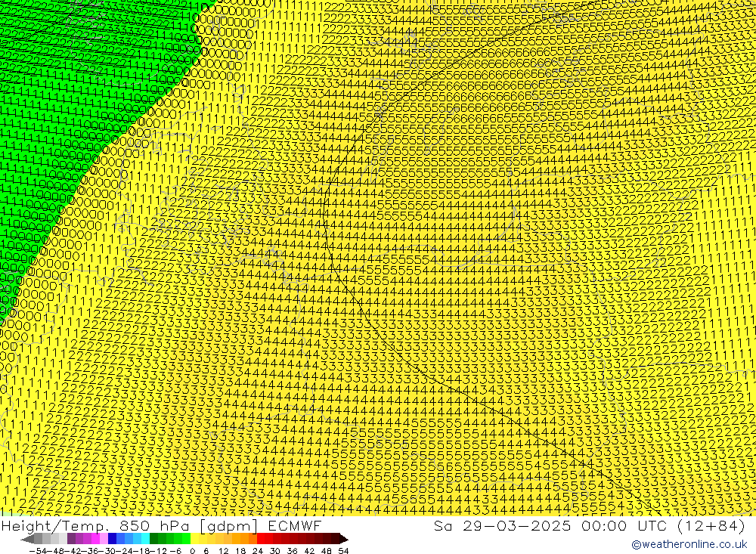Screen dimensions: 756x554
Task: Click the legend value -12
Action: (158, 551)
